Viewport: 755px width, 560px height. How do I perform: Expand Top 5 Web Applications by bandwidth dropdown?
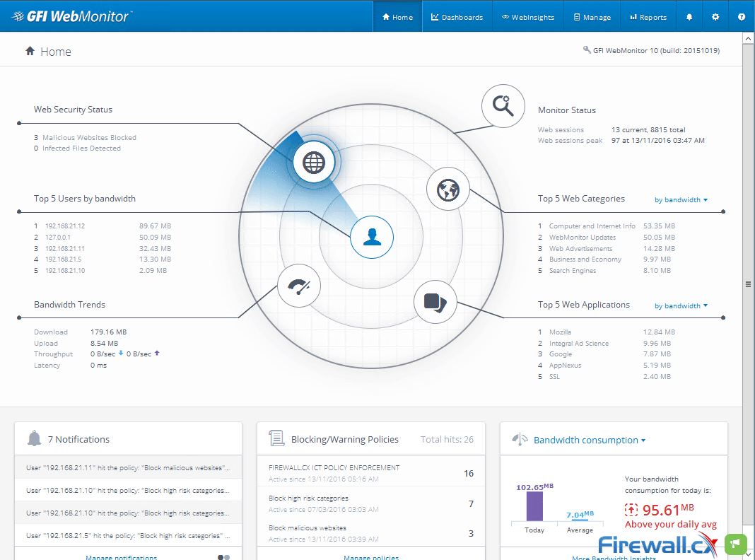tap(681, 305)
